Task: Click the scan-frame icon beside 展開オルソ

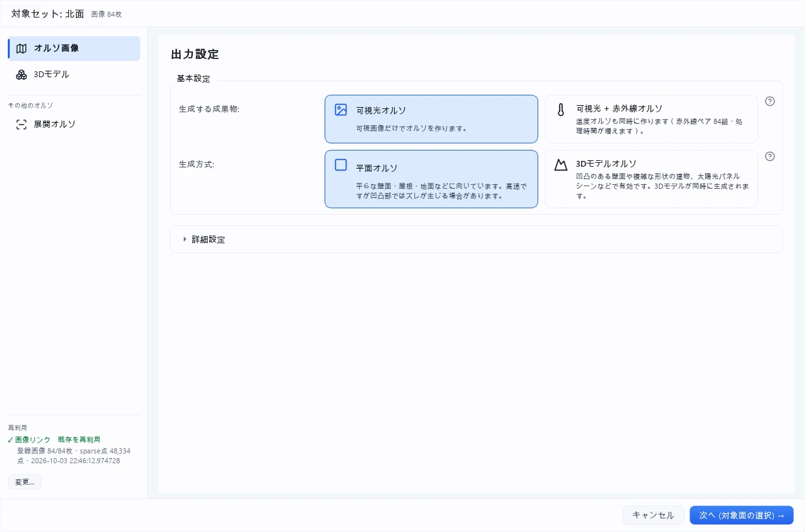Action: [x=21, y=125]
